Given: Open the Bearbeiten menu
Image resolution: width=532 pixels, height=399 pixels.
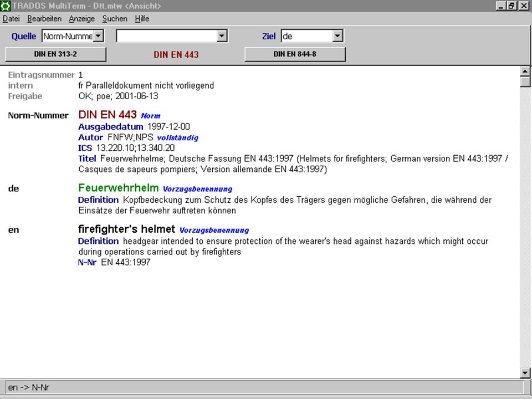Looking at the screenshot, I should tap(44, 19).
